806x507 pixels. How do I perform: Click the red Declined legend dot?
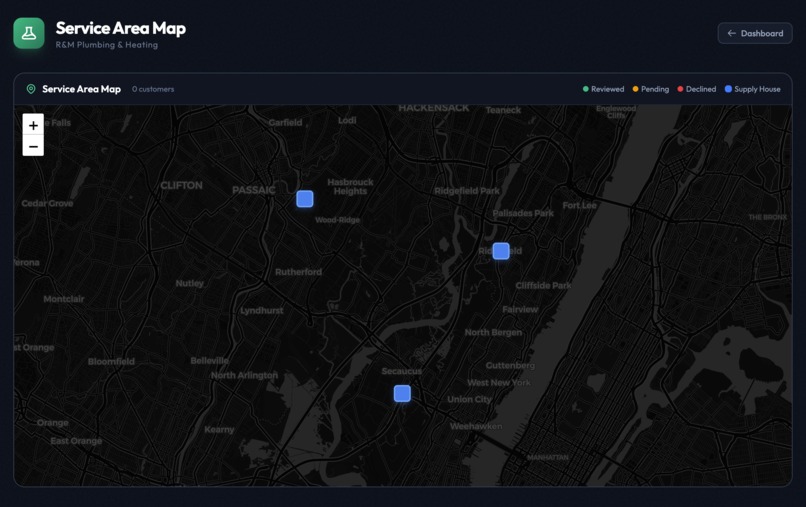[680, 89]
